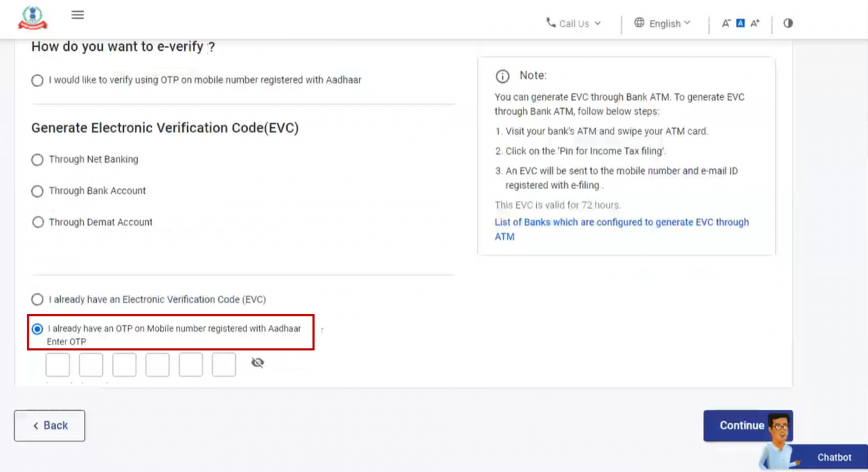Click the globe language icon
The height and width of the screenshot is (472, 868).
(640, 23)
